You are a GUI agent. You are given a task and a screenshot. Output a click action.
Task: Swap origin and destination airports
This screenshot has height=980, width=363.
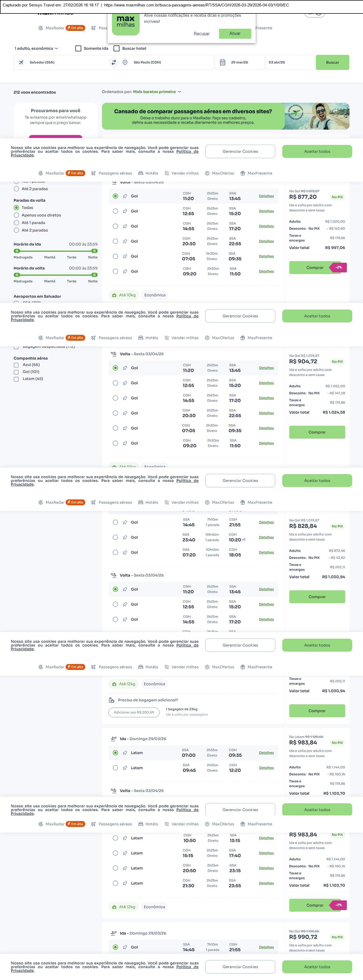[x=113, y=62]
